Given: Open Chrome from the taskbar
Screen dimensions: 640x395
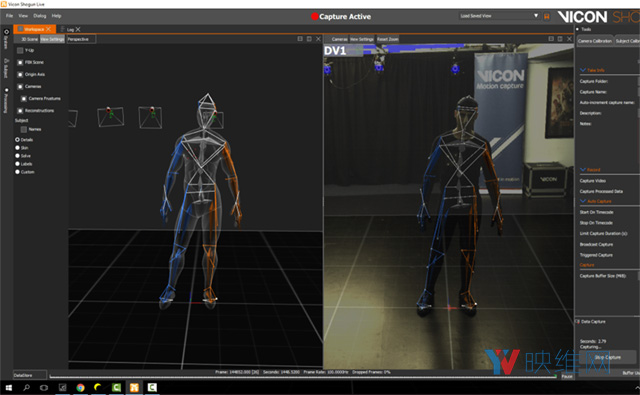Looking at the screenshot, I should pos(80,388).
